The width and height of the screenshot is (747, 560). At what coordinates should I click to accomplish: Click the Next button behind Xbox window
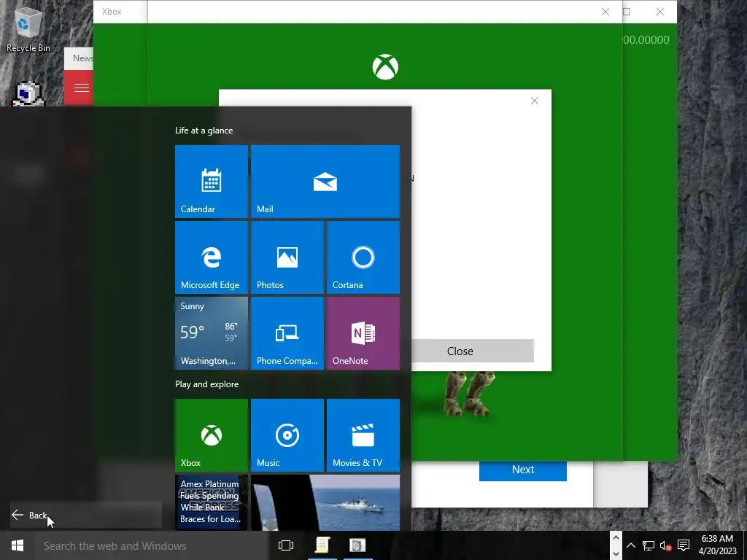tap(522, 470)
